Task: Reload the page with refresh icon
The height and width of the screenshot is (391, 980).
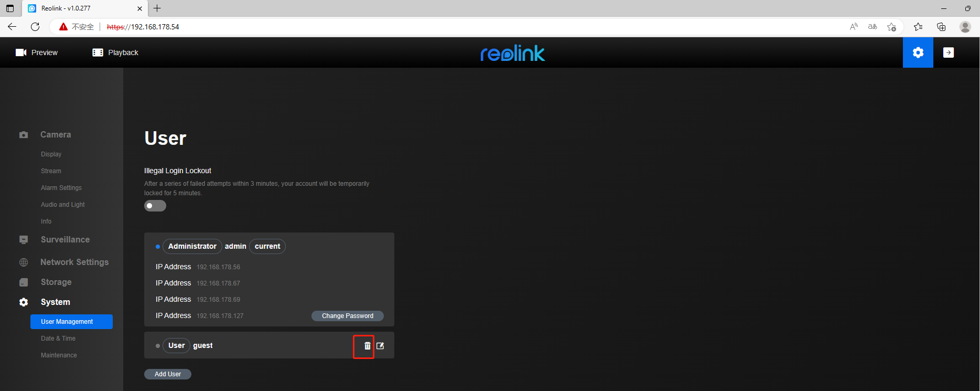Action: [x=35, y=27]
